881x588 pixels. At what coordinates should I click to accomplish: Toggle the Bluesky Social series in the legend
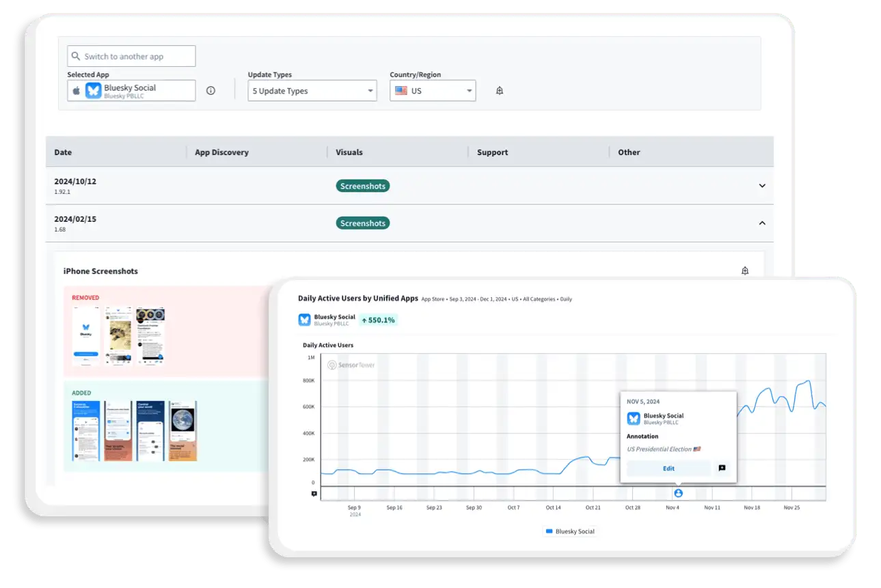571,531
